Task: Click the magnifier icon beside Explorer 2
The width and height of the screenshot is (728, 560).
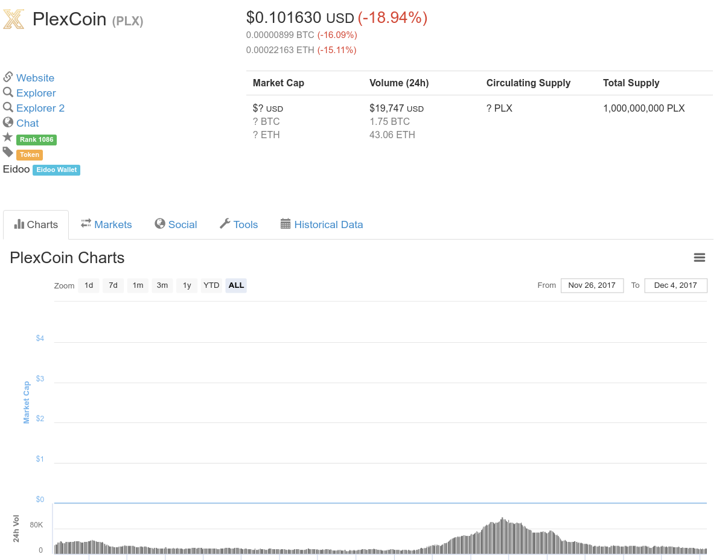Action: tap(8, 107)
